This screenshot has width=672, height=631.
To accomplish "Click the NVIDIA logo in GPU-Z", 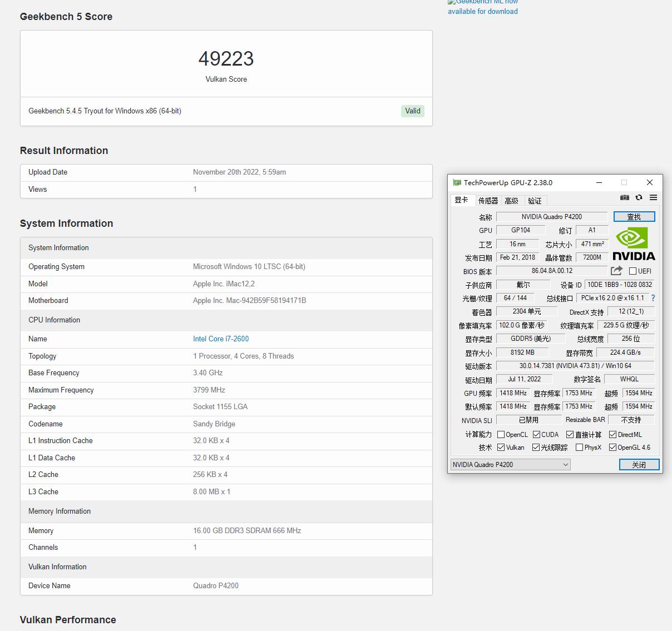I will pos(634,243).
